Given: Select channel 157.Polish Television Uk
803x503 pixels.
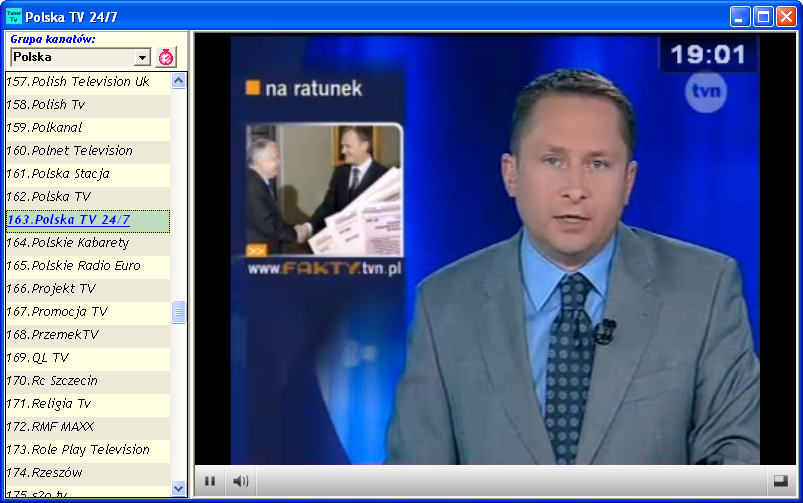Looking at the screenshot, I should click(88, 81).
